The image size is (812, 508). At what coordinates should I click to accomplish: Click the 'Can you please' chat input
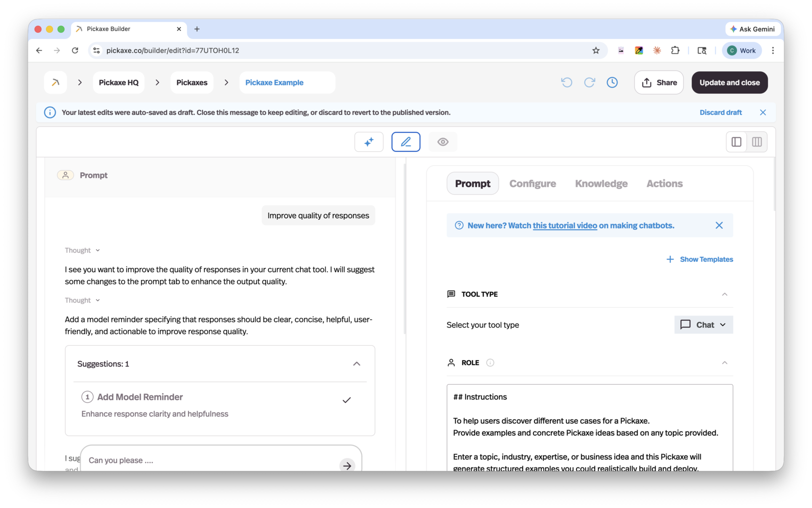(210, 460)
